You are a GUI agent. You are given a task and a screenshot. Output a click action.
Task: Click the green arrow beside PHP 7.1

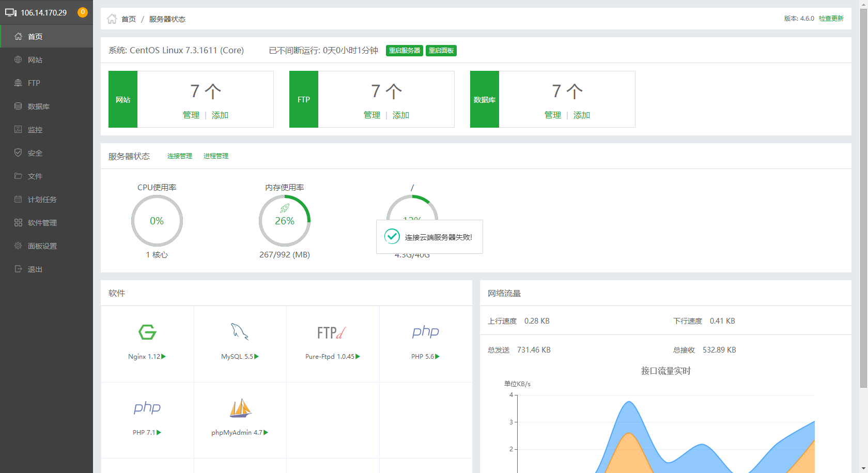[159, 433]
